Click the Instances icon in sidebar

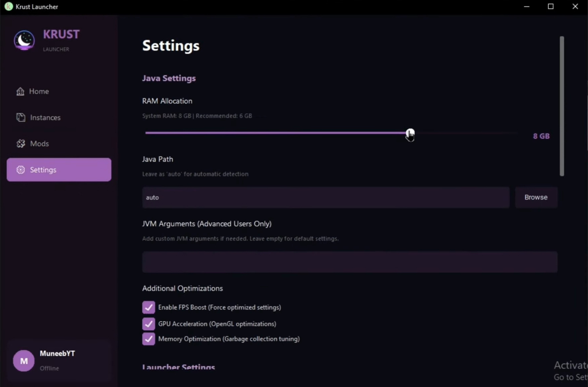point(21,117)
